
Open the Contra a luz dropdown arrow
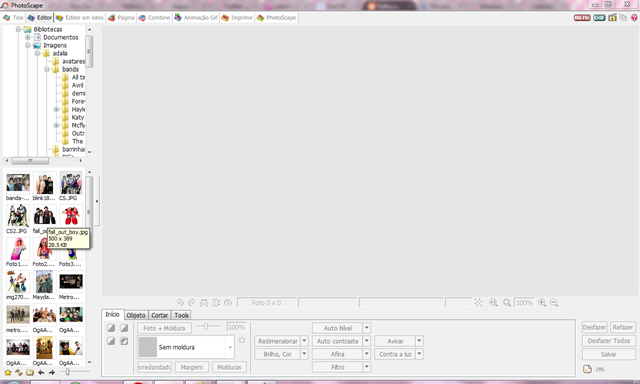(x=419, y=354)
